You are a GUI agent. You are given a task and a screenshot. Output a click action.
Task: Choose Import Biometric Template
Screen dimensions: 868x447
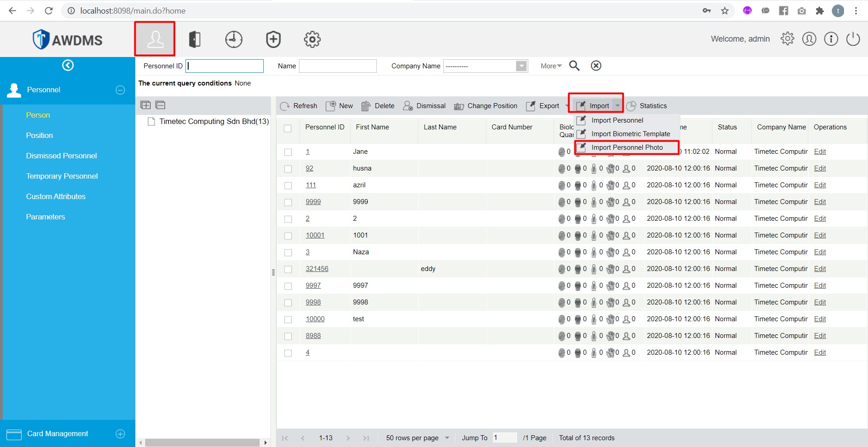(x=631, y=134)
